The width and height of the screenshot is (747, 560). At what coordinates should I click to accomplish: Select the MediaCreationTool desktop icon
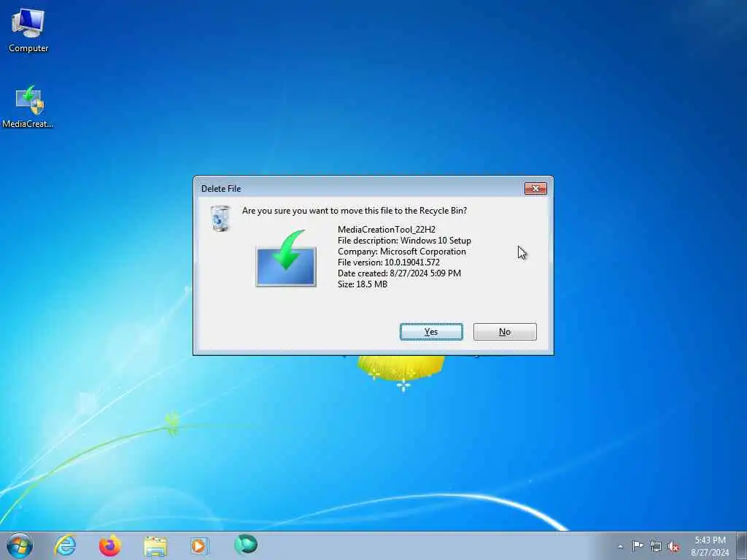pos(28,106)
